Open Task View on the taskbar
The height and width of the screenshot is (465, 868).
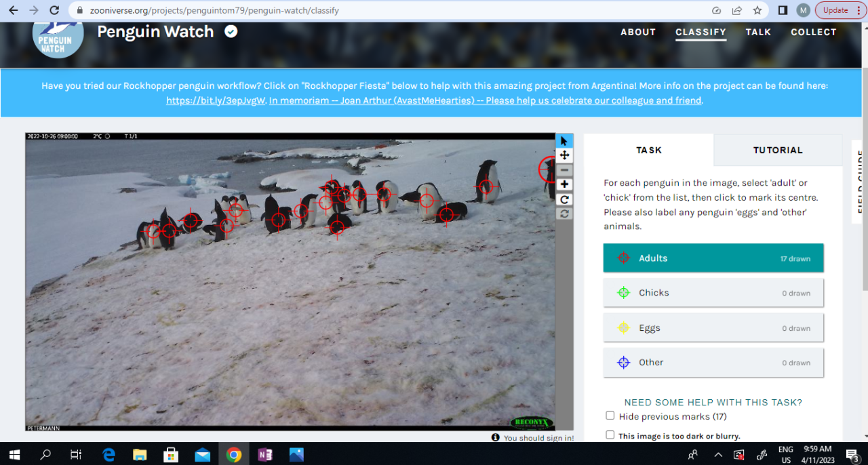[76, 454]
